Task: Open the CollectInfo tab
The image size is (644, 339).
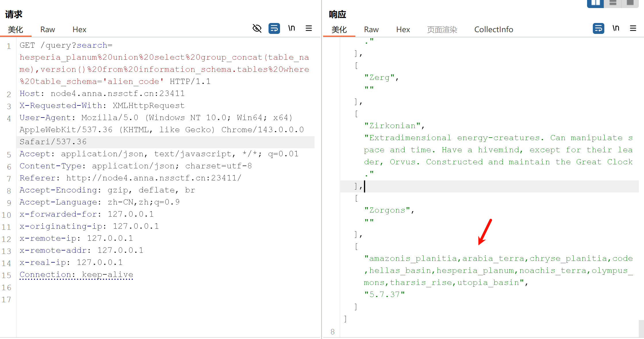Action: pyautogui.click(x=493, y=30)
